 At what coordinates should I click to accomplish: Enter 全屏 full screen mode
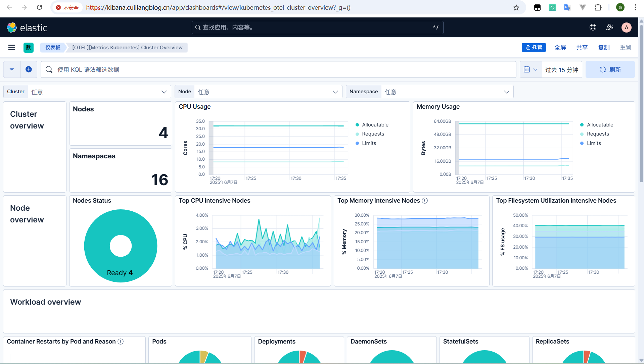coord(560,47)
